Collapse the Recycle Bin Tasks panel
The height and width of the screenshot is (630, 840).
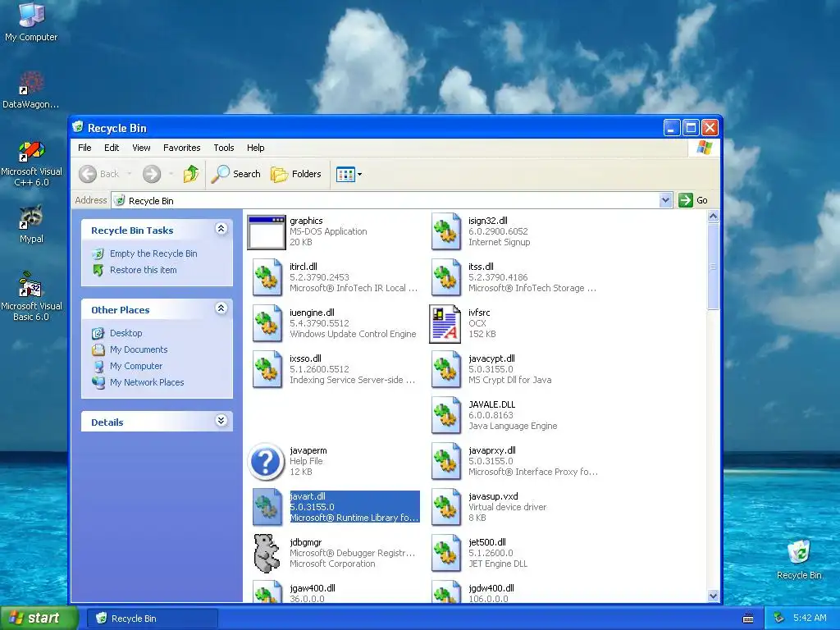pos(221,229)
